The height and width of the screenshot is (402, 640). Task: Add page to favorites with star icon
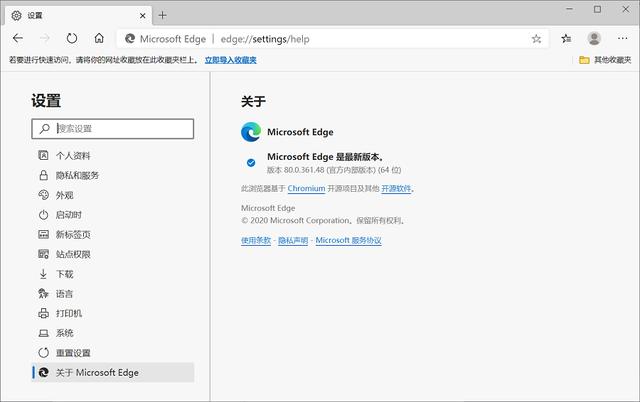click(x=536, y=39)
